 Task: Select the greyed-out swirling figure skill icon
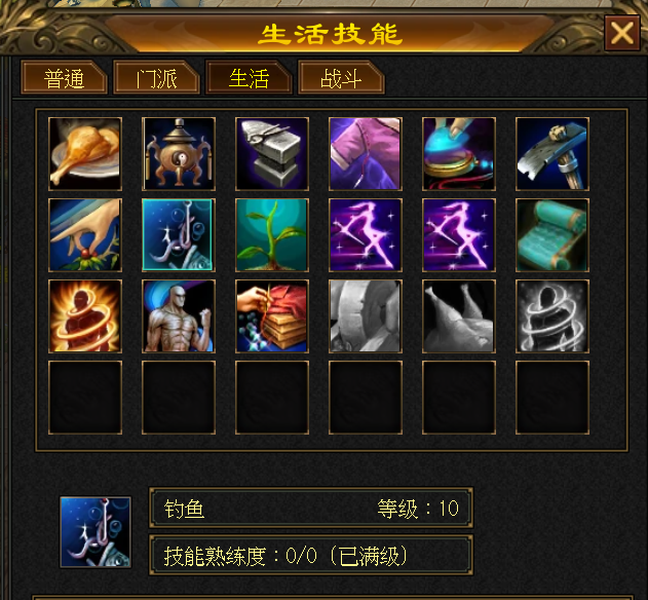552,316
